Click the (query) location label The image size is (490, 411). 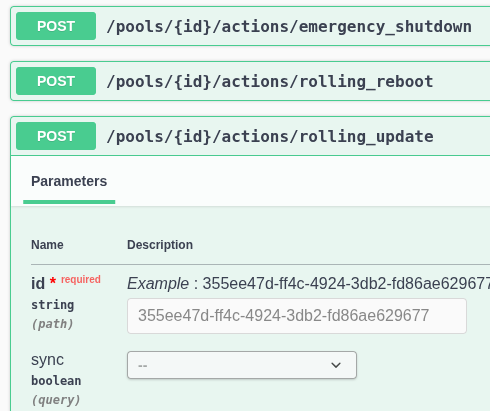point(56,400)
